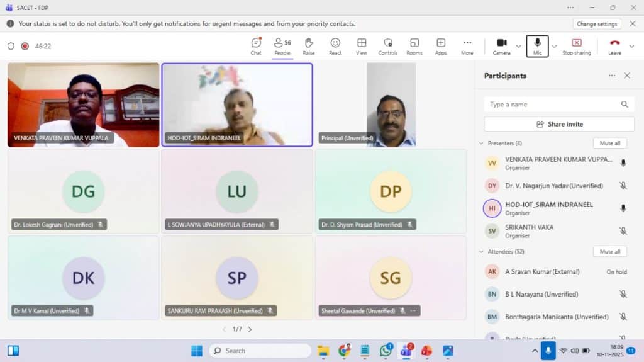This screenshot has width=644, height=362.
Task: Open meeting Controls
Action: click(387, 46)
